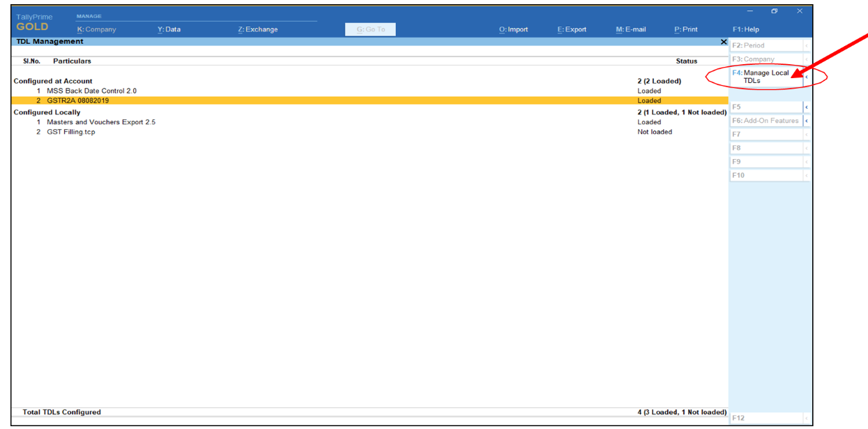Click the Particulars column header
The image size is (868, 429).
pos(72,61)
